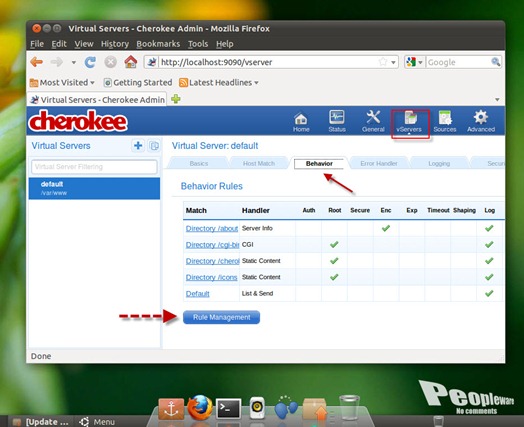Image resolution: width=524 pixels, height=427 pixels.
Task: Expand the Most Visited bookmarks folder
Action: coord(62,82)
